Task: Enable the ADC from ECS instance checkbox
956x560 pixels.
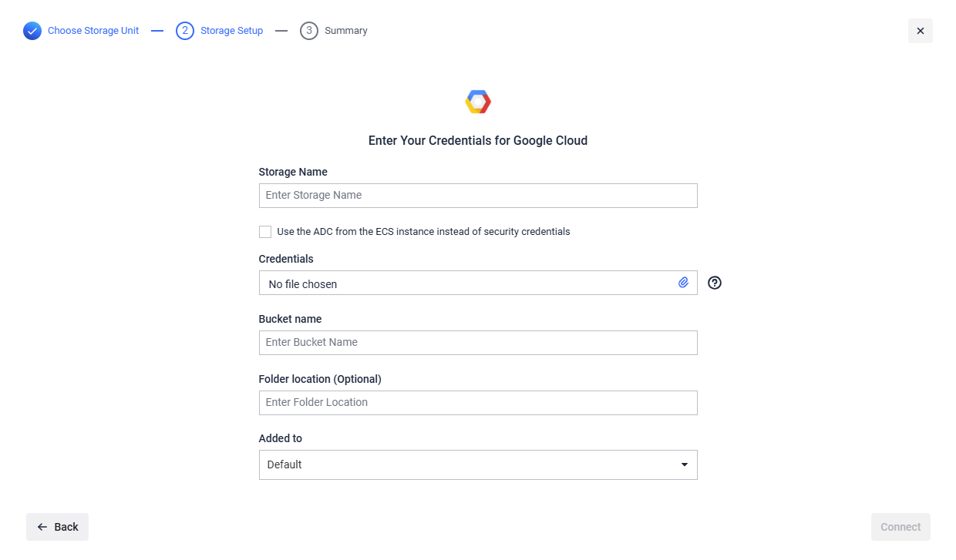Action: [265, 232]
